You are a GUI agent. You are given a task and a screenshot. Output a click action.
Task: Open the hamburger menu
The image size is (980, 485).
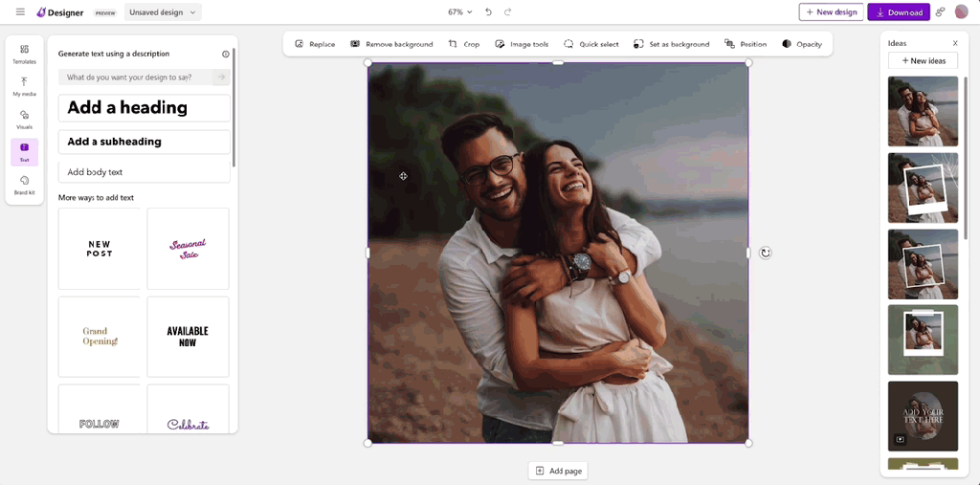pos(20,12)
